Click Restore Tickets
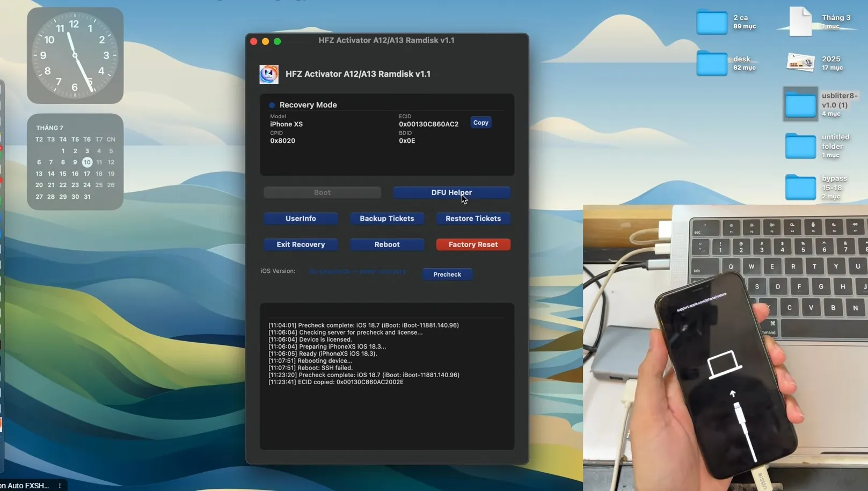This screenshot has height=491, width=868. click(473, 219)
